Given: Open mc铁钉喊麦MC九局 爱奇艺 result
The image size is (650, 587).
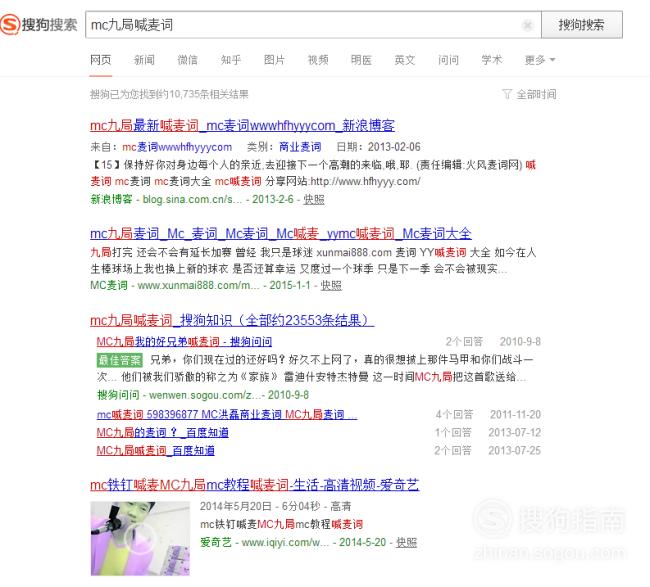Looking at the screenshot, I should pos(255,485).
